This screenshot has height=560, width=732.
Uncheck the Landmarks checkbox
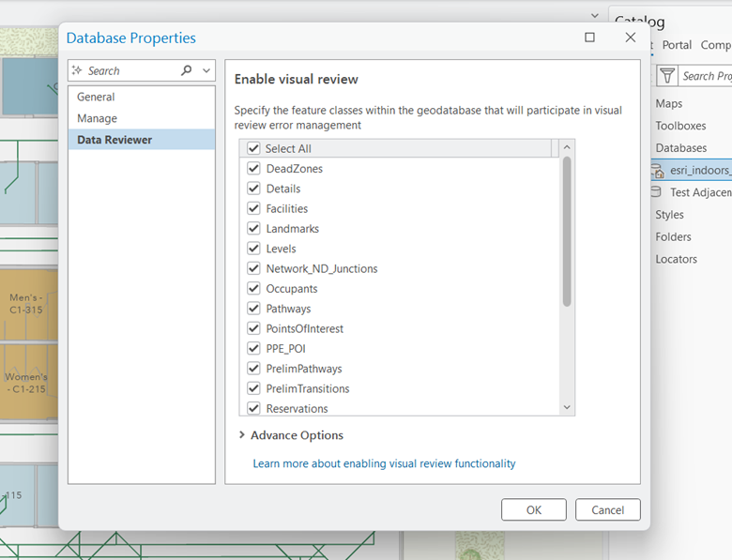pyautogui.click(x=253, y=229)
